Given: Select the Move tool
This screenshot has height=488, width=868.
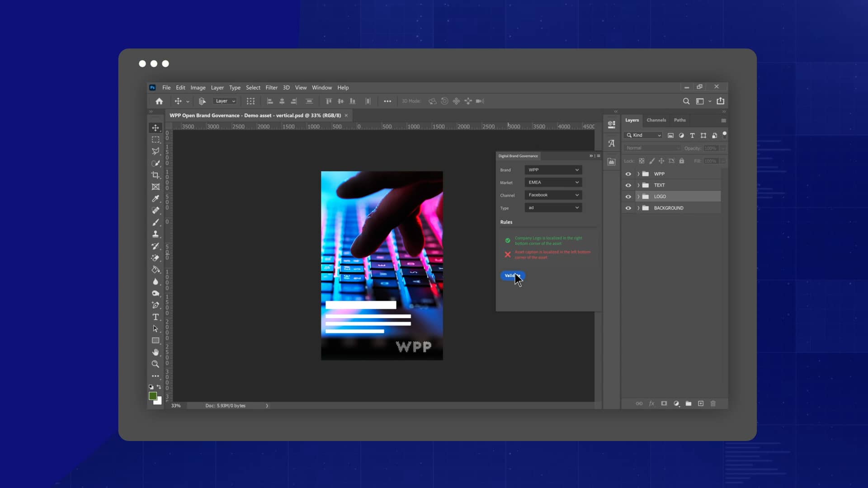Looking at the screenshot, I should 156,128.
